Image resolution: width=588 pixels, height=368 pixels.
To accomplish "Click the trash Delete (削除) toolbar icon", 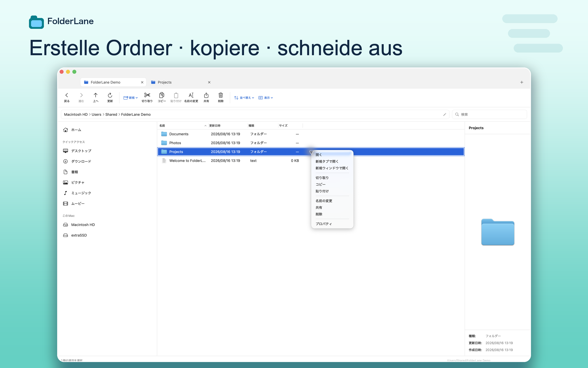I will [x=221, y=95].
